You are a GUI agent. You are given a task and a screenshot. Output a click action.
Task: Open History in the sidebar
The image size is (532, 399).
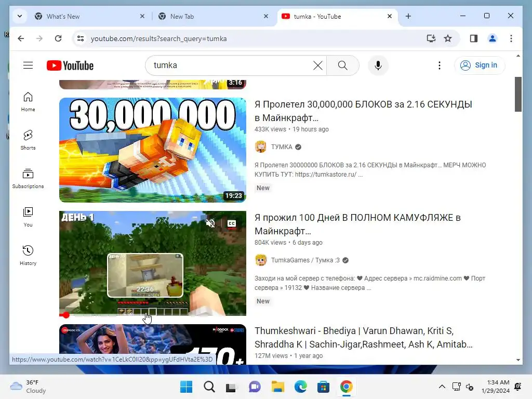coord(28,256)
